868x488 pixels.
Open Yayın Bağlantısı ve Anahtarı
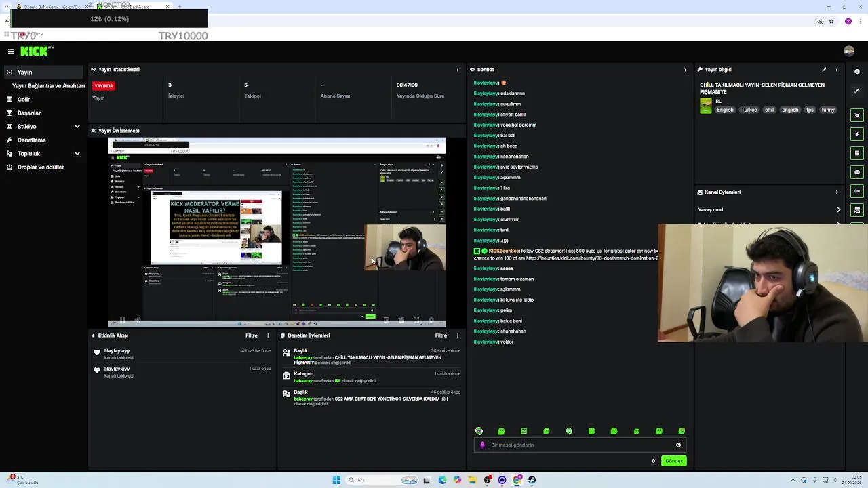(48, 86)
